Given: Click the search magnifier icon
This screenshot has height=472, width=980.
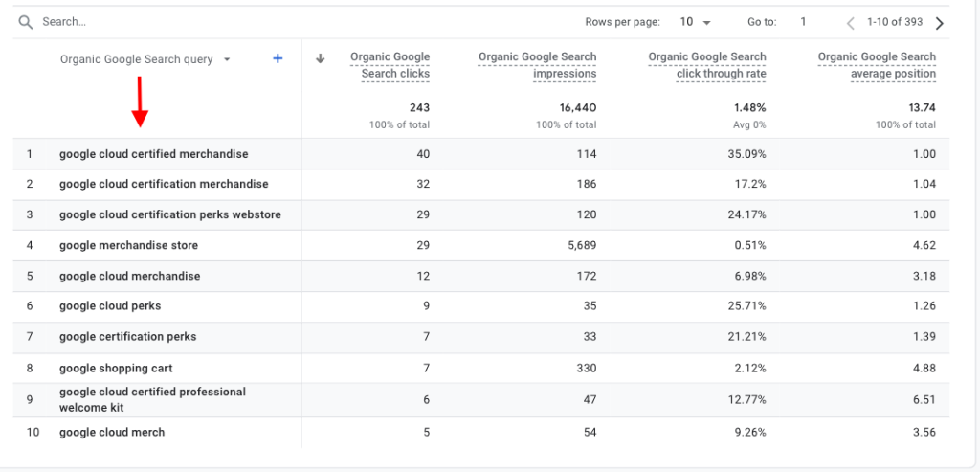Looking at the screenshot, I should tap(26, 22).
